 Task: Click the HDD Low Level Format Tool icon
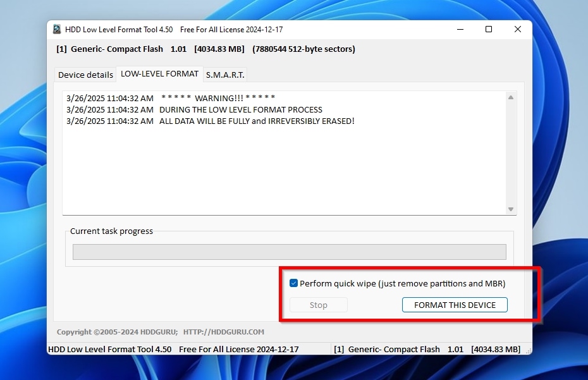tap(56, 29)
